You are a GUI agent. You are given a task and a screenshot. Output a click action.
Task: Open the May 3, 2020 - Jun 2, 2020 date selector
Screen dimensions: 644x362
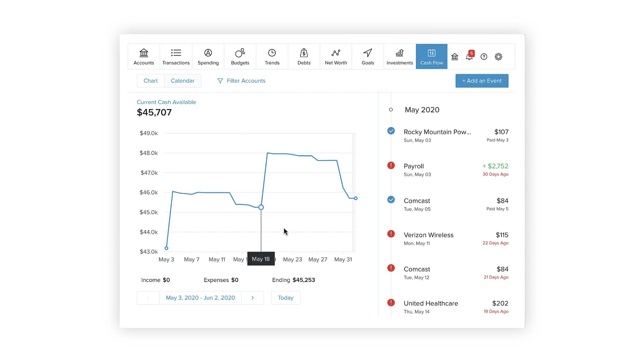200,298
